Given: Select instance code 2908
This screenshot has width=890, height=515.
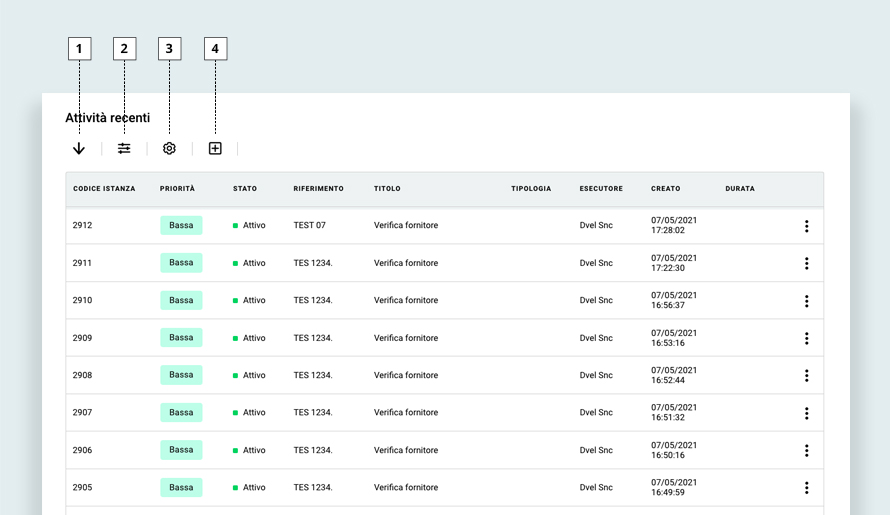Looking at the screenshot, I should point(82,375).
